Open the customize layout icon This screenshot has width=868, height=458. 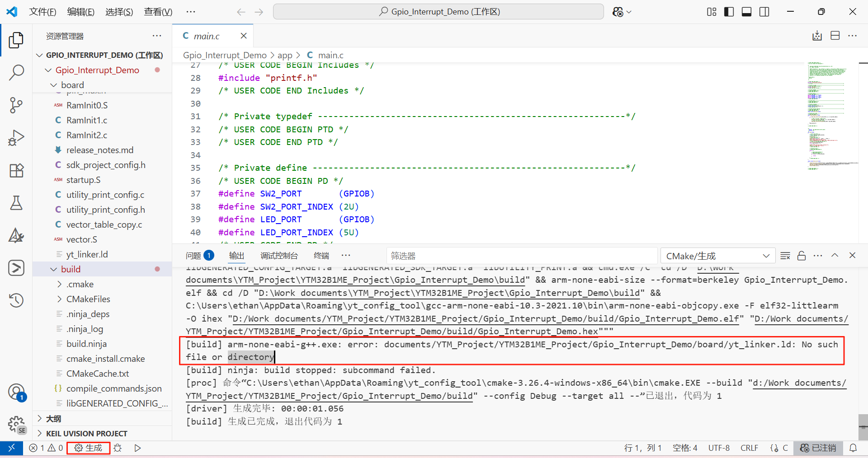click(x=712, y=12)
